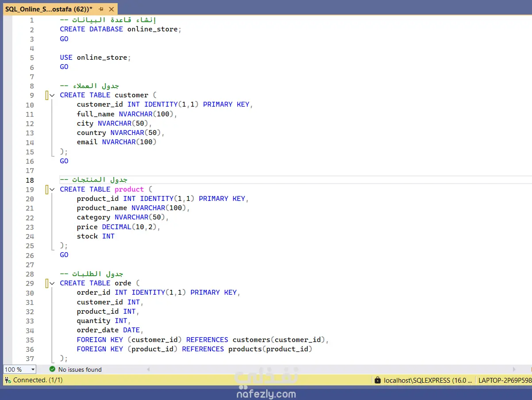The height and width of the screenshot is (400, 532).
Task: Collapse the CREATE TABLE product block
Action: 52,189
